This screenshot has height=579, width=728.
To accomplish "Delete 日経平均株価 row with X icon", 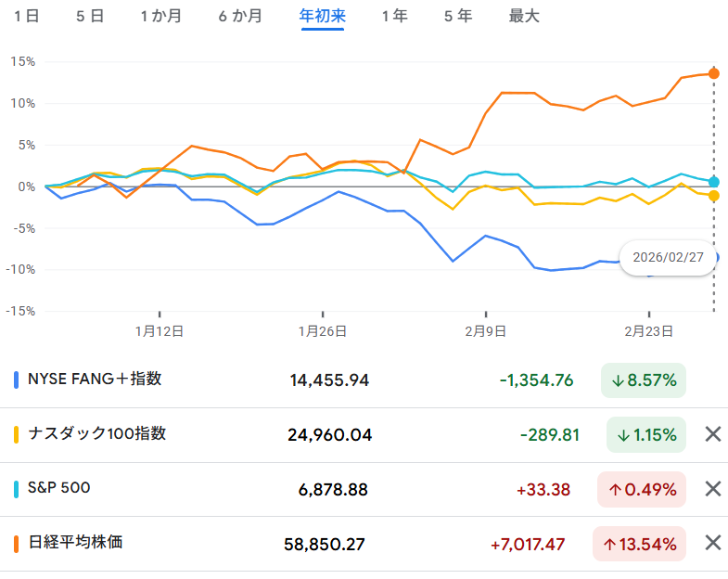I will click(x=712, y=544).
